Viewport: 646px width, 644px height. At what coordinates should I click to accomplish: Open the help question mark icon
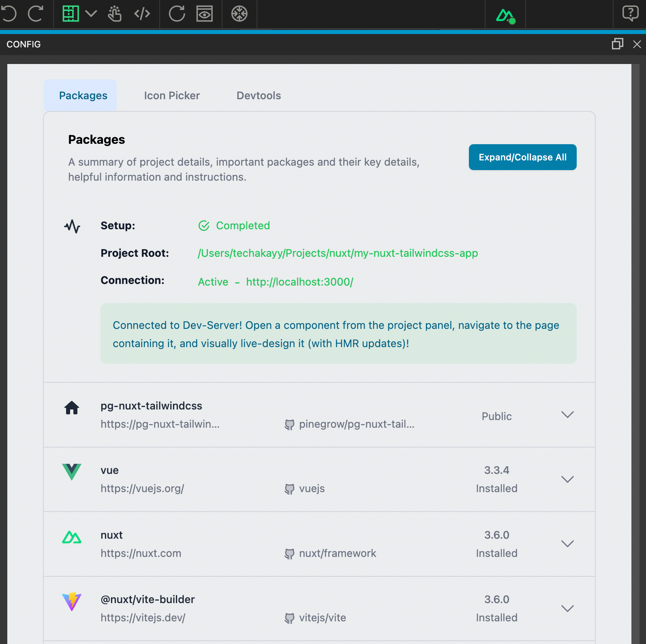pos(630,14)
